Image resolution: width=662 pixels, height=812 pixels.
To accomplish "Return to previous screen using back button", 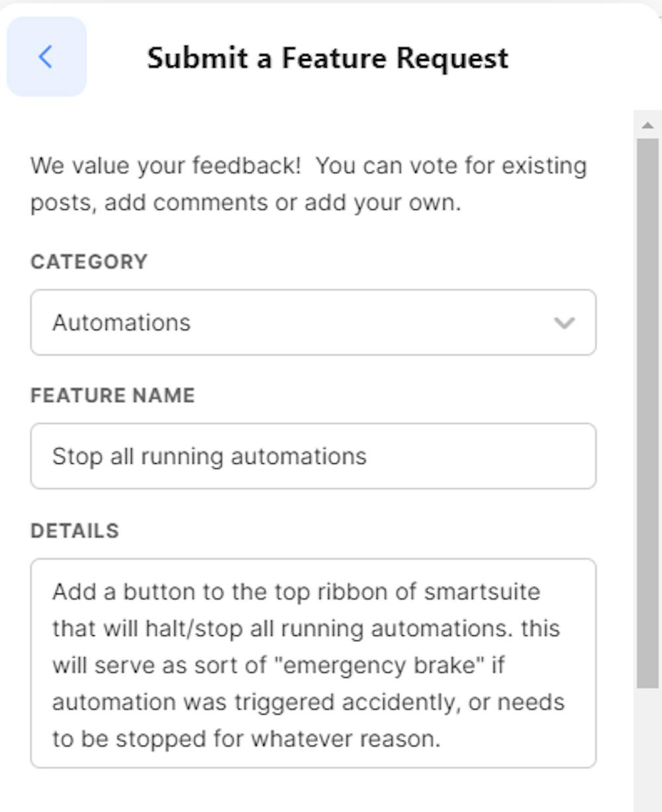I will (x=45, y=57).
